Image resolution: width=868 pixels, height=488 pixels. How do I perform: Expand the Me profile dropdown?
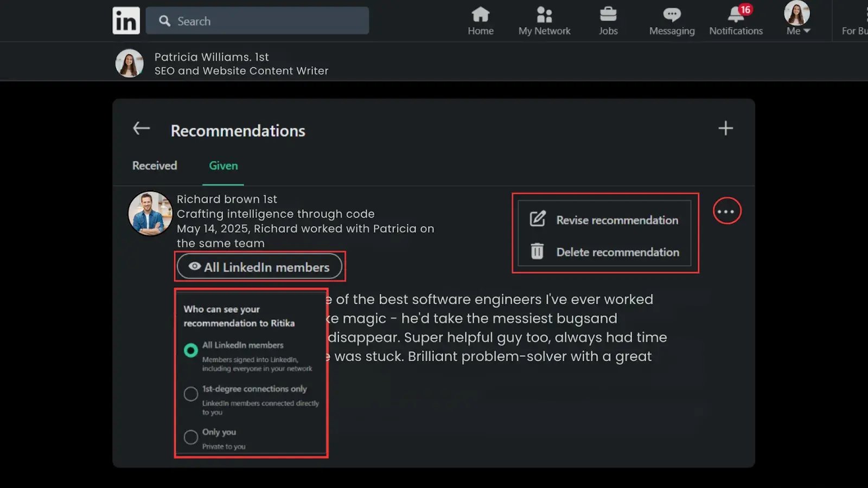click(x=797, y=31)
